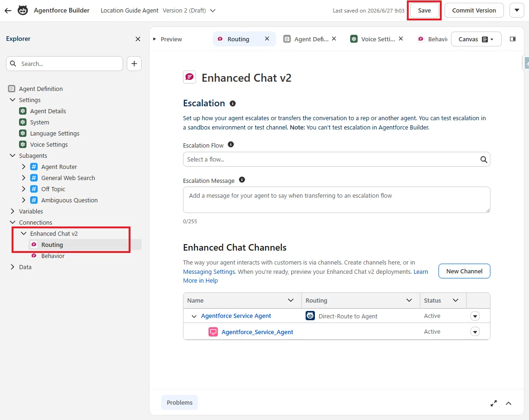
Task: Open the Status column menu
Action: click(456, 300)
